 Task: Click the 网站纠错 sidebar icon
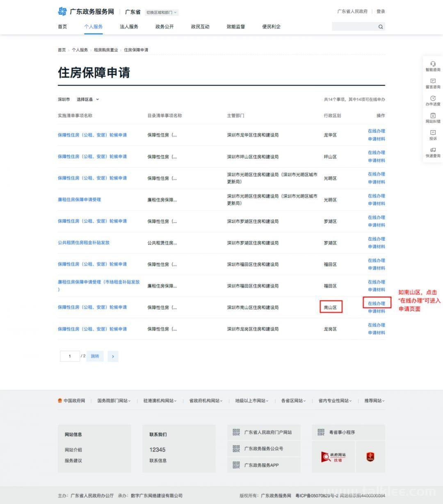pos(433,118)
